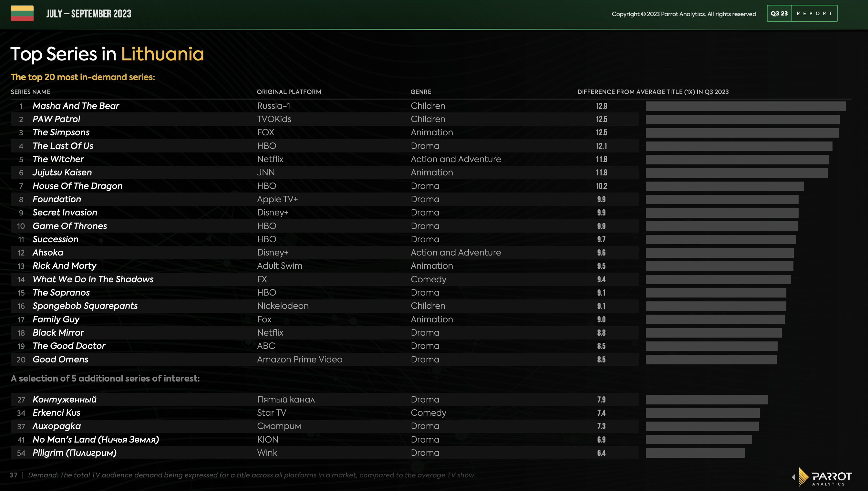Image resolution: width=868 pixels, height=491 pixels.
Task: Click The Last Of Us title
Action: tap(63, 146)
